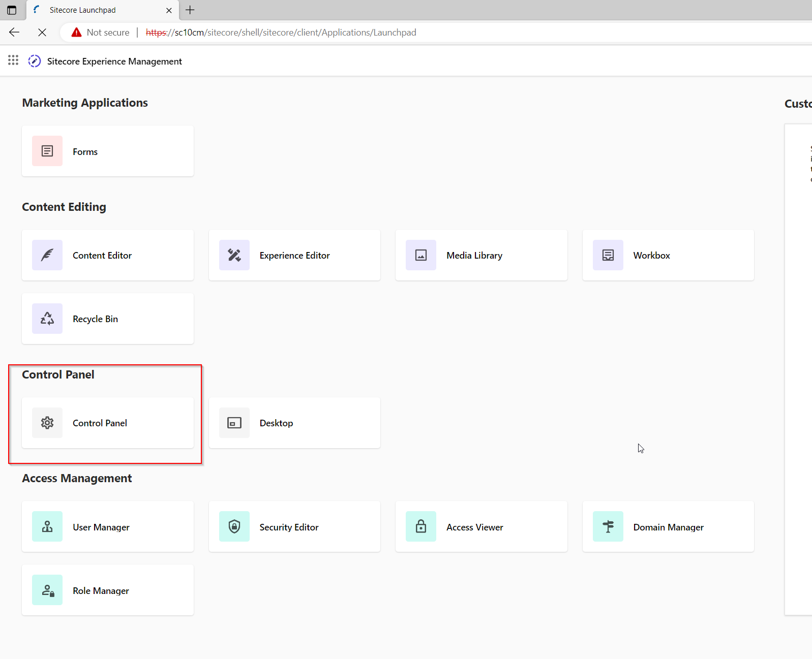Image resolution: width=812 pixels, height=659 pixels.
Task: Open Forms tile label
Action: [x=85, y=152]
